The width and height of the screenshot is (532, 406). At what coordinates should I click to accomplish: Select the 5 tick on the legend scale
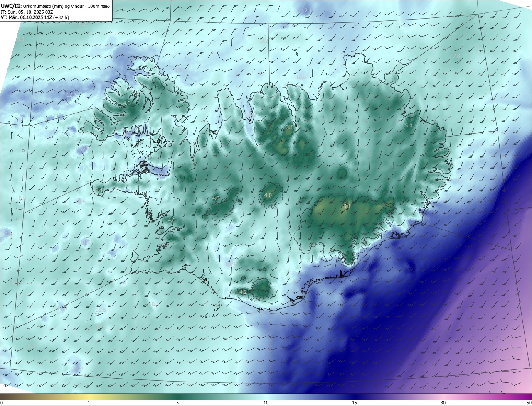click(177, 403)
